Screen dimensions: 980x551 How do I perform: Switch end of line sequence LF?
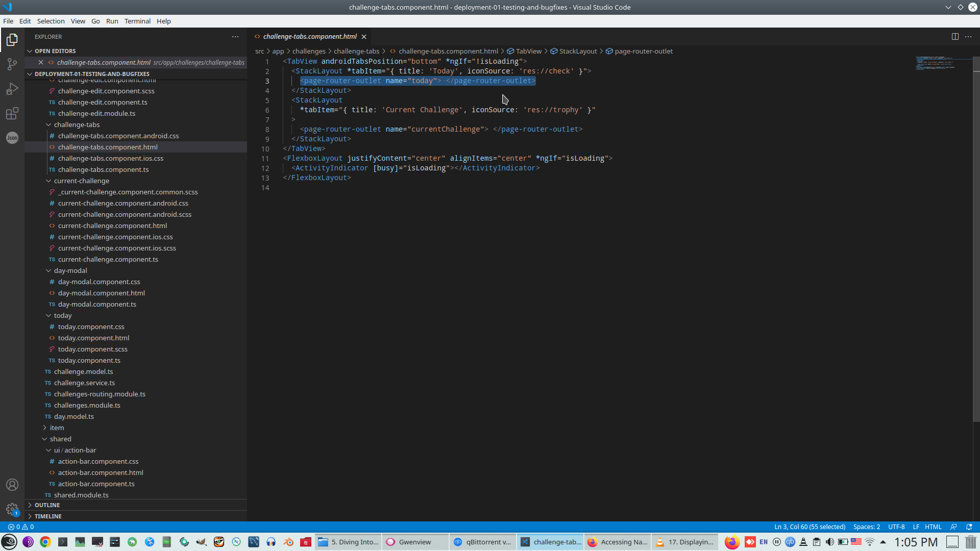tap(916, 527)
